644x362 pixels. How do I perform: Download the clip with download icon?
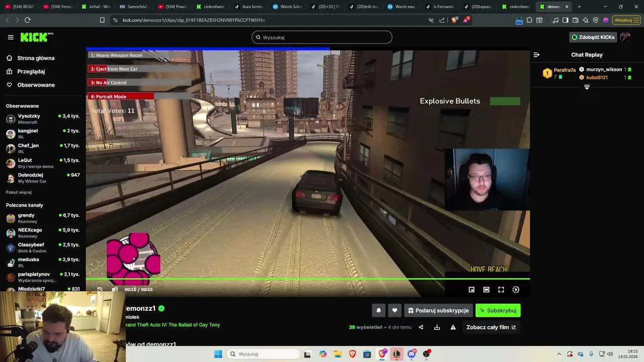click(437, 327)
